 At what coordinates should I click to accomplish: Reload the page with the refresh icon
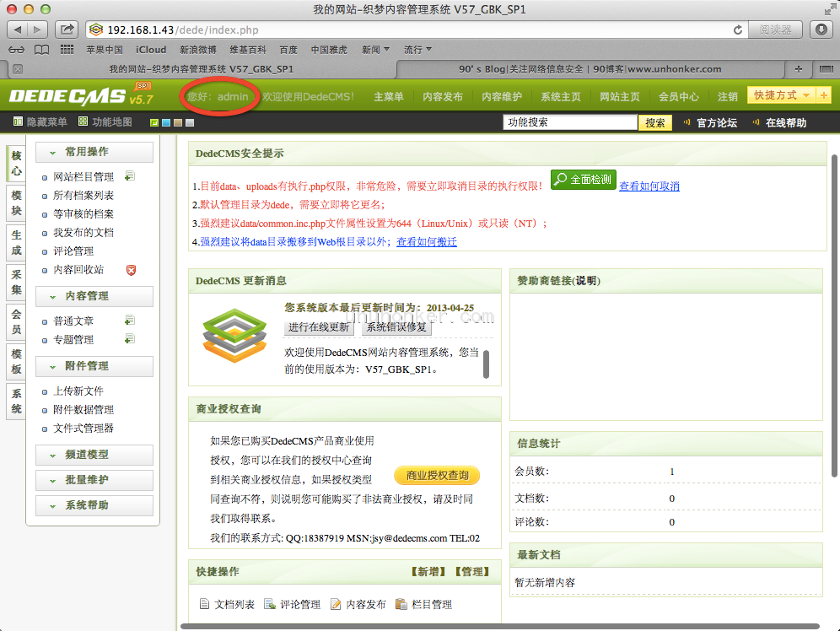[x=738, y=30]
